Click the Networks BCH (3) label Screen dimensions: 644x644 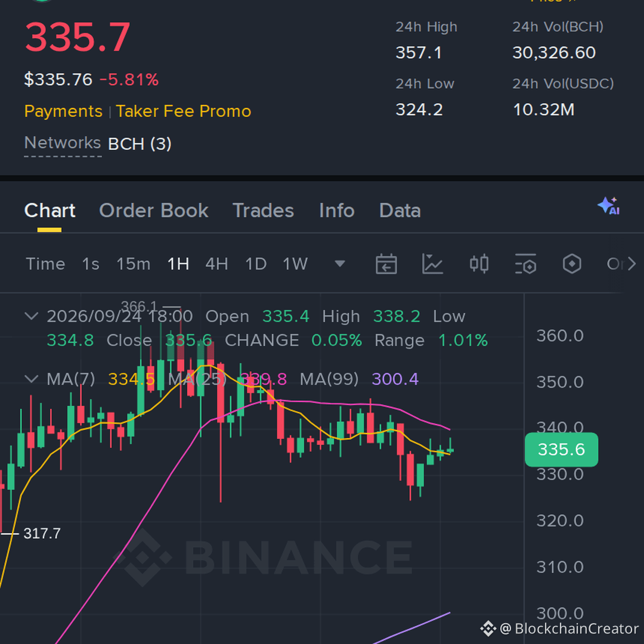coord(98,144)
